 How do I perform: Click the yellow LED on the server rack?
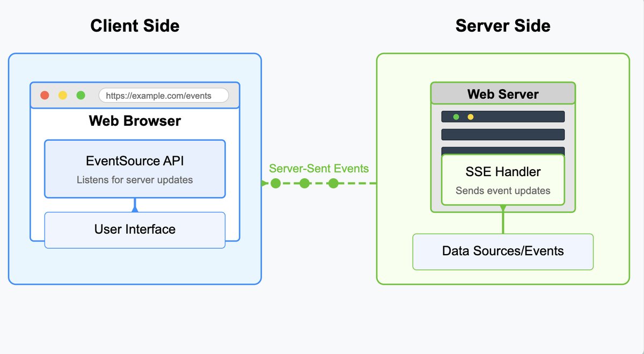pyautogui.click(x=471, y=117)
